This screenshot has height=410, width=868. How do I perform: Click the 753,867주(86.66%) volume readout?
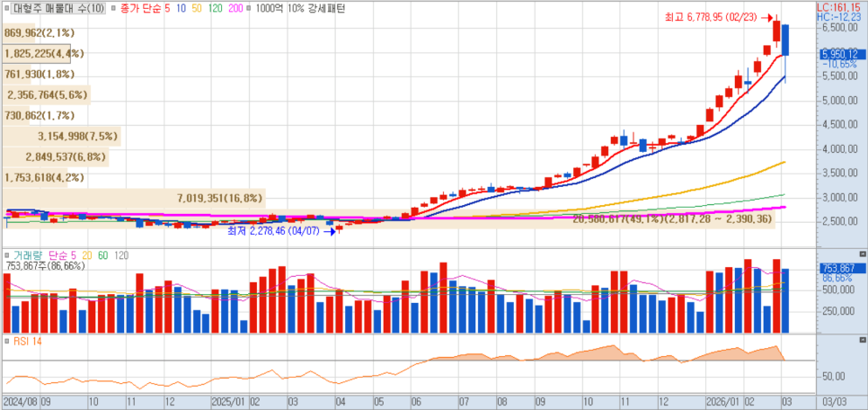[x=46, y=266]
